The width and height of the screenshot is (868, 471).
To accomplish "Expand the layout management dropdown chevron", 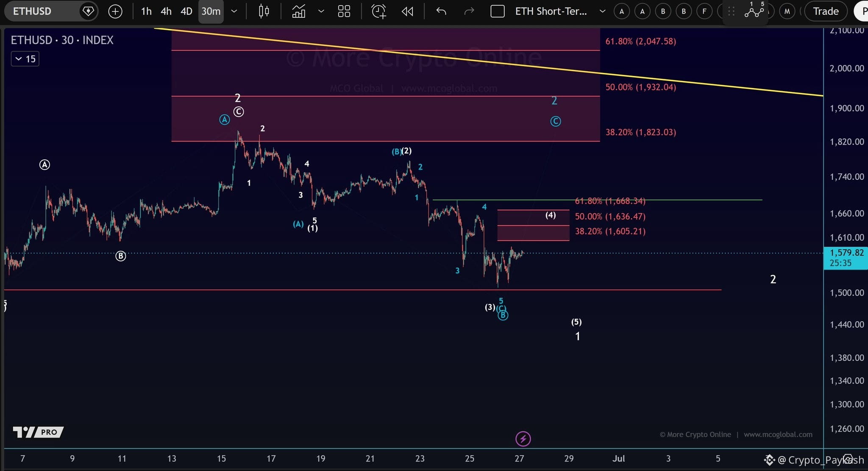I will pos(602,11).
